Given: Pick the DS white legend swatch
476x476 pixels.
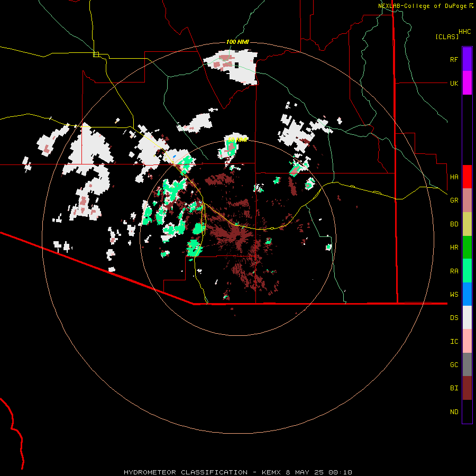Looking at the screenshot, I should (x=467, y=317).
